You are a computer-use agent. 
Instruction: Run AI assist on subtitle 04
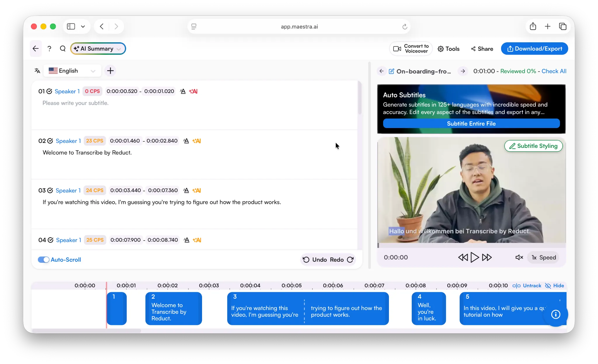tap(197, 240)
